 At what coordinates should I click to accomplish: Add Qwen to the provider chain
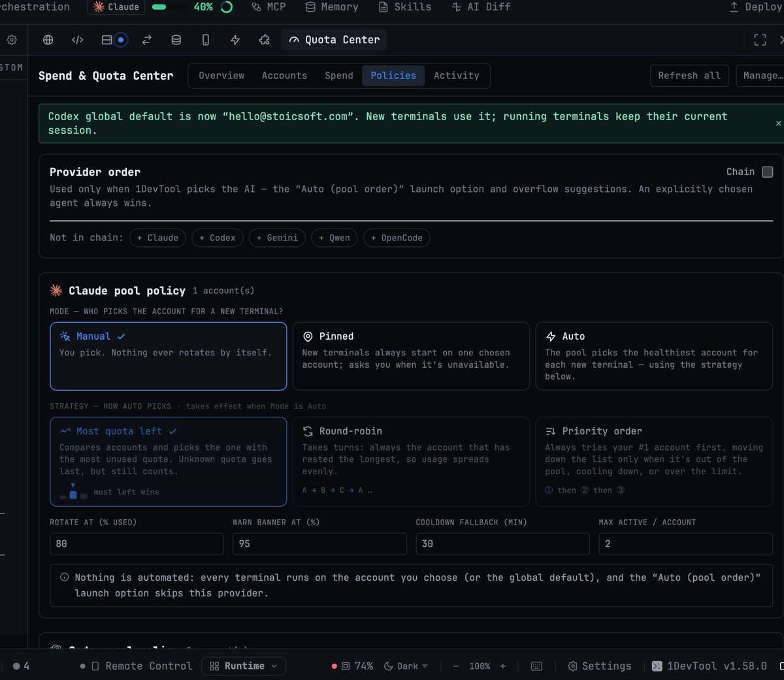click(335, 238)
